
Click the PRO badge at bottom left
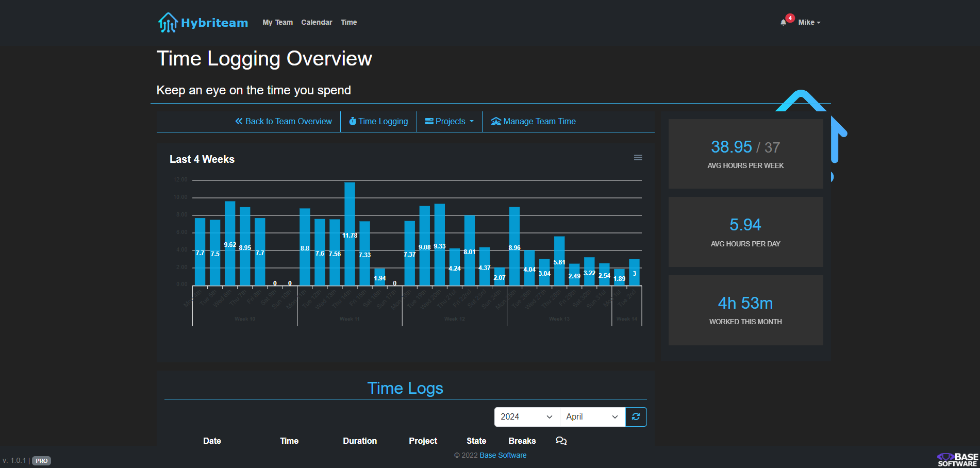(x=41, y=461)
